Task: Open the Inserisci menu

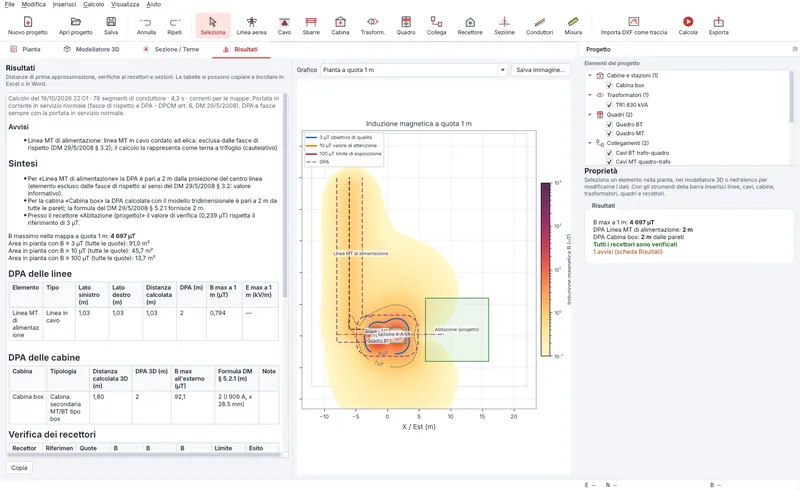Action: click(64, 4)
